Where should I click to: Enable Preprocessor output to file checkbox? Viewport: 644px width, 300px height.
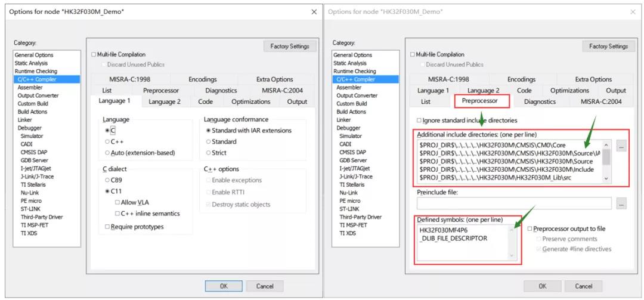coord(530,228)
